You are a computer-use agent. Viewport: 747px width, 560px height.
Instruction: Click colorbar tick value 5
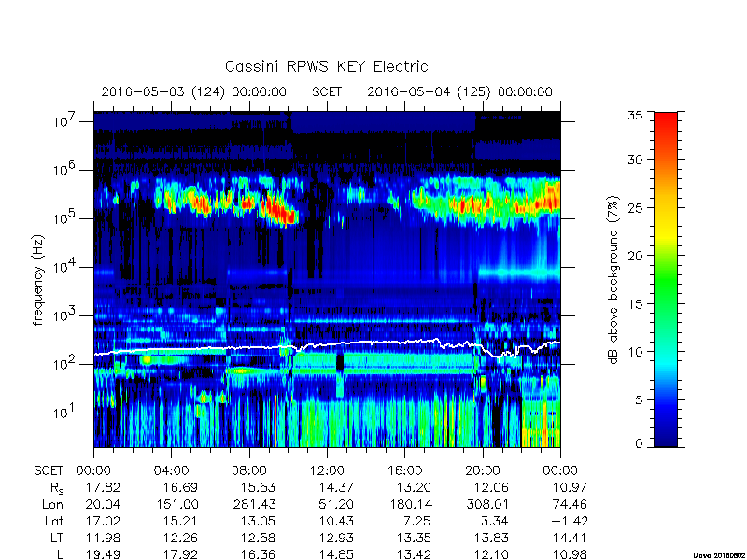(639, 400)
